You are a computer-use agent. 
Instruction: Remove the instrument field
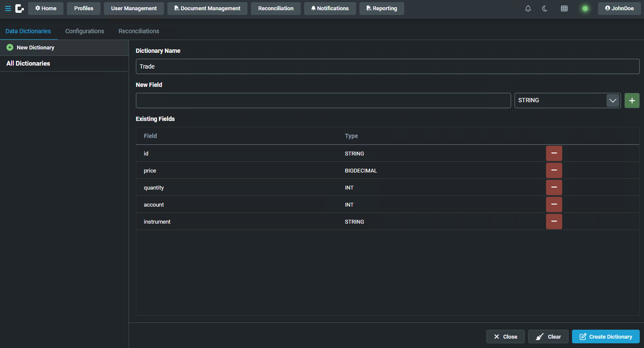pyautogui.click(x=554, y=221)
